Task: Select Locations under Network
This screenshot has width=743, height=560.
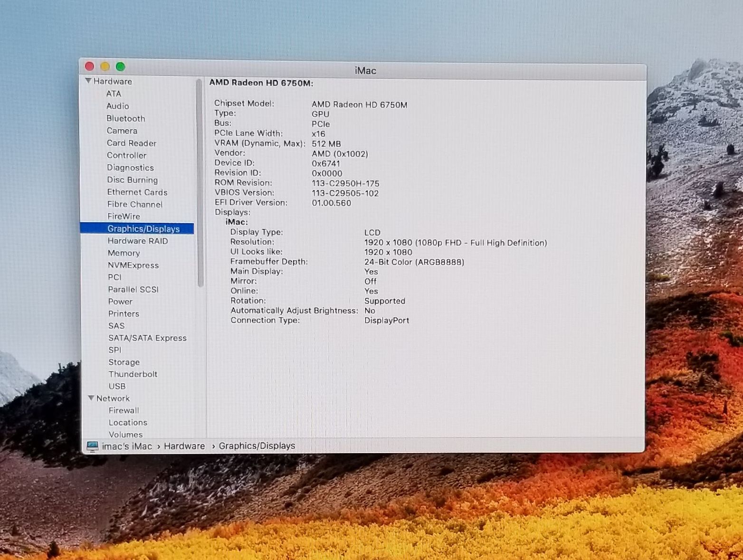Action: click(x=128, y=422)
